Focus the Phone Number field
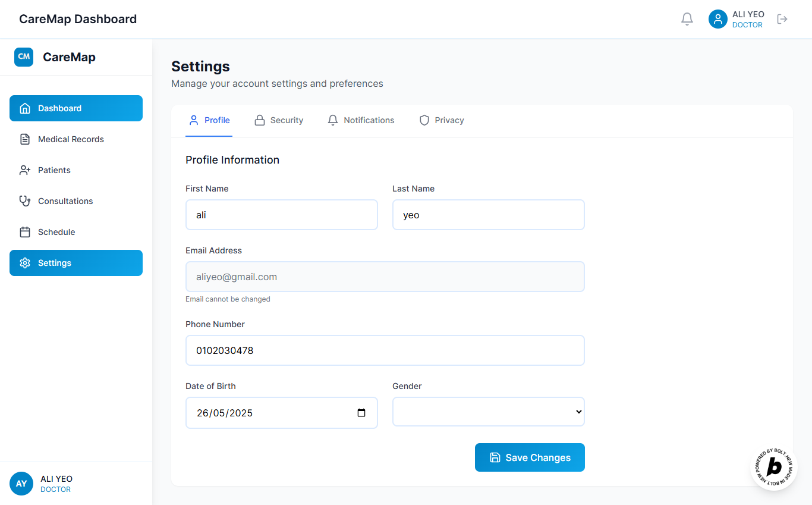Viewport: 812px width, 505px height. click(x=385, y=350)
